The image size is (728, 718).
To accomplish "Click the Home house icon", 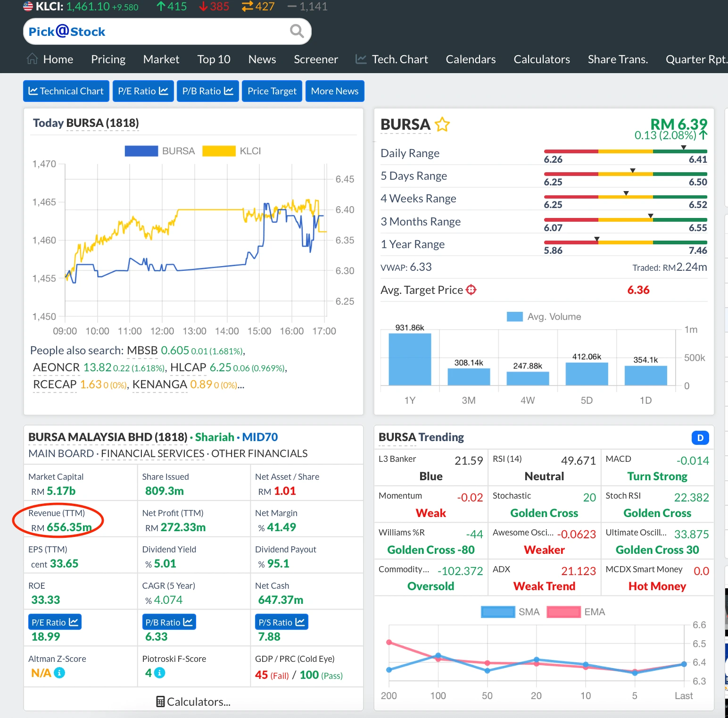I will click(x=33, y=58).
